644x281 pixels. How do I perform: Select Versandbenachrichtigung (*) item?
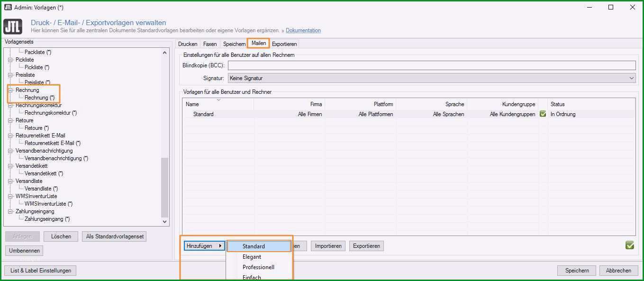[x=56, y=158]
